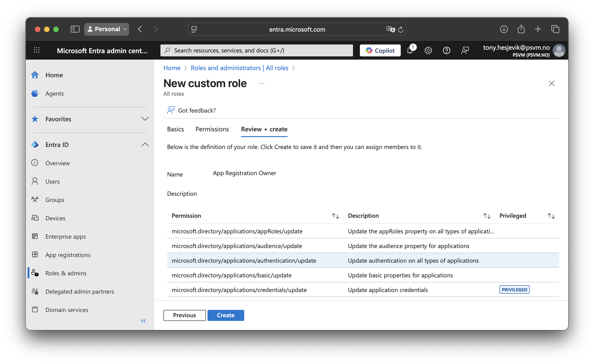Open Safari downloads icon

504,29
